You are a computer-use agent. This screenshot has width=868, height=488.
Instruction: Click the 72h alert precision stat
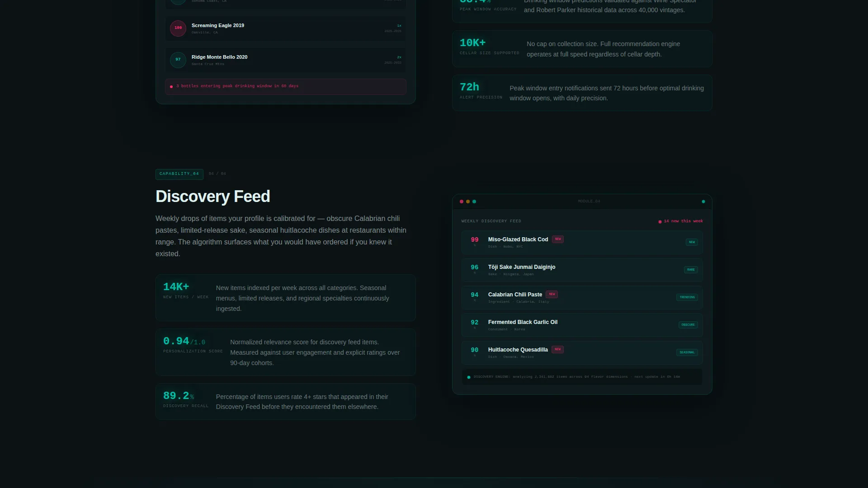(x=582, y=93)
